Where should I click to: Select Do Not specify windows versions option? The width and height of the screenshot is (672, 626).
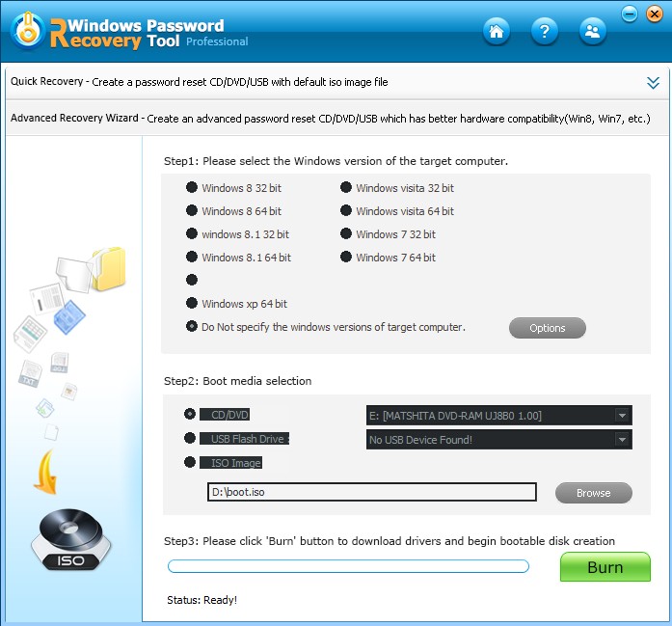192,326
